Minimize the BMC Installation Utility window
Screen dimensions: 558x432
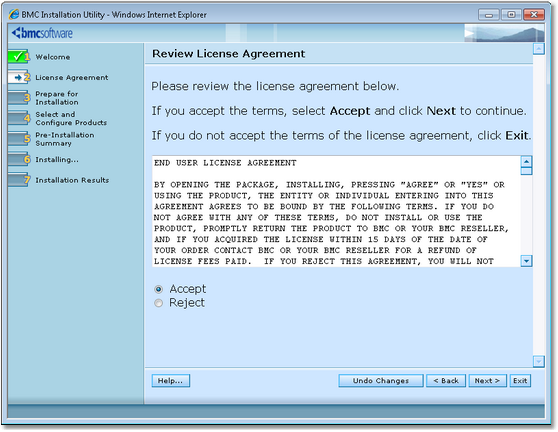tap(489, 15)
